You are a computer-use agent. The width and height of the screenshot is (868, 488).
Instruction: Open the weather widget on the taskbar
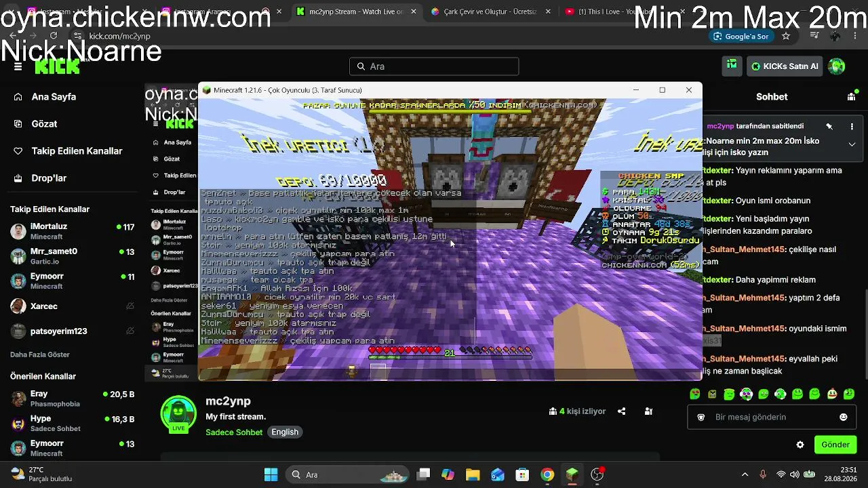[42, 474]
